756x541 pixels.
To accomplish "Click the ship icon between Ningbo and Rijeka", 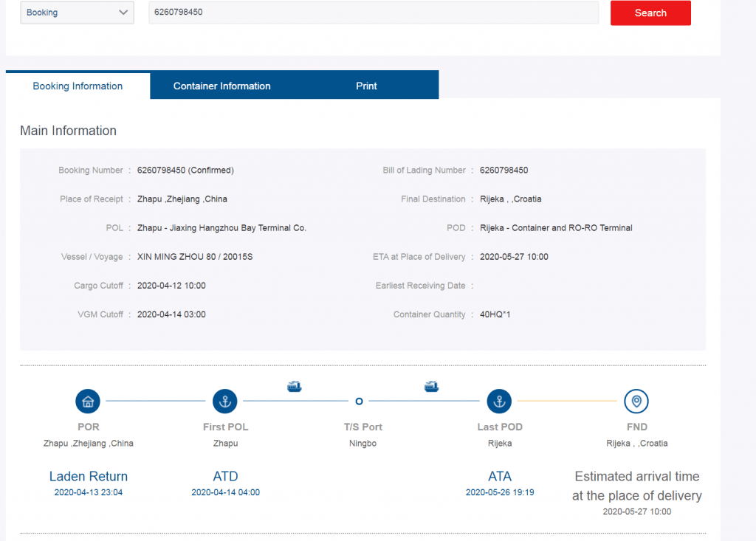I will pos(431,386).
